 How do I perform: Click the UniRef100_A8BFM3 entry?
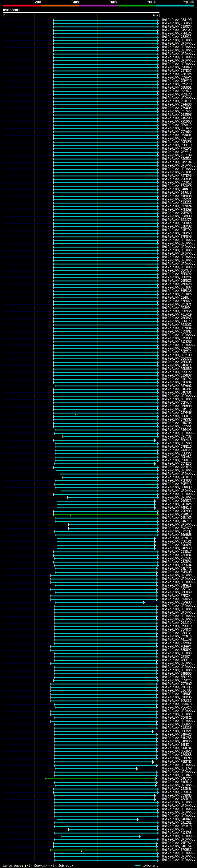176,761
